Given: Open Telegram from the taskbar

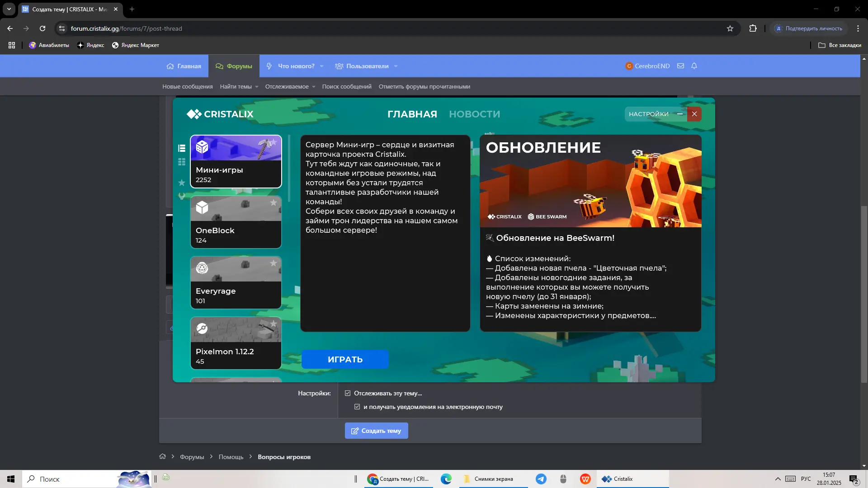Looking at the screenshot, I should (541, 479).
